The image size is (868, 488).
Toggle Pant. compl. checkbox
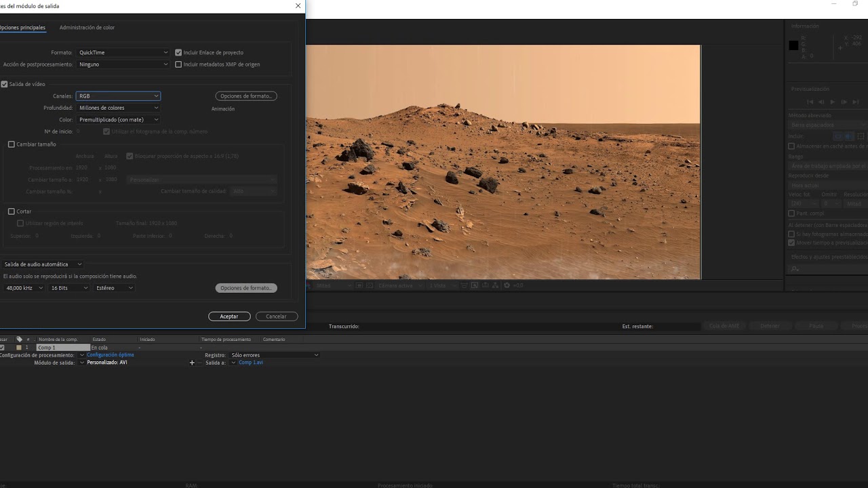point(791,213)
